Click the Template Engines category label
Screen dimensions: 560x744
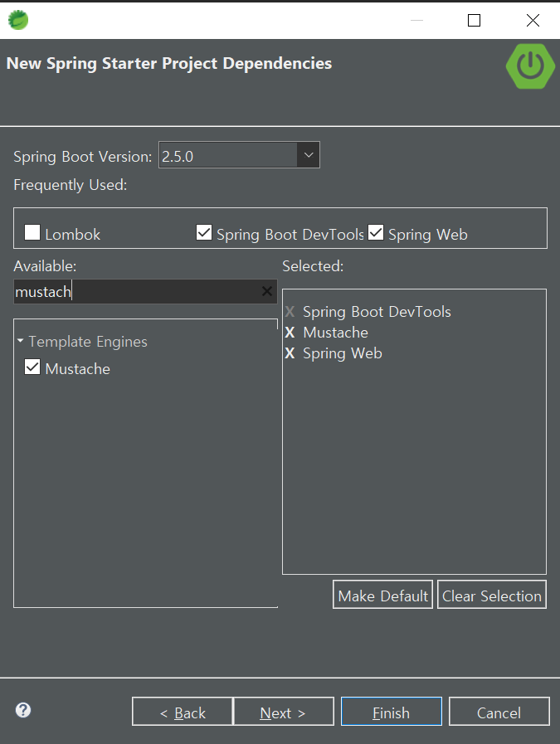pyautogui.click(x=88, y=342)
